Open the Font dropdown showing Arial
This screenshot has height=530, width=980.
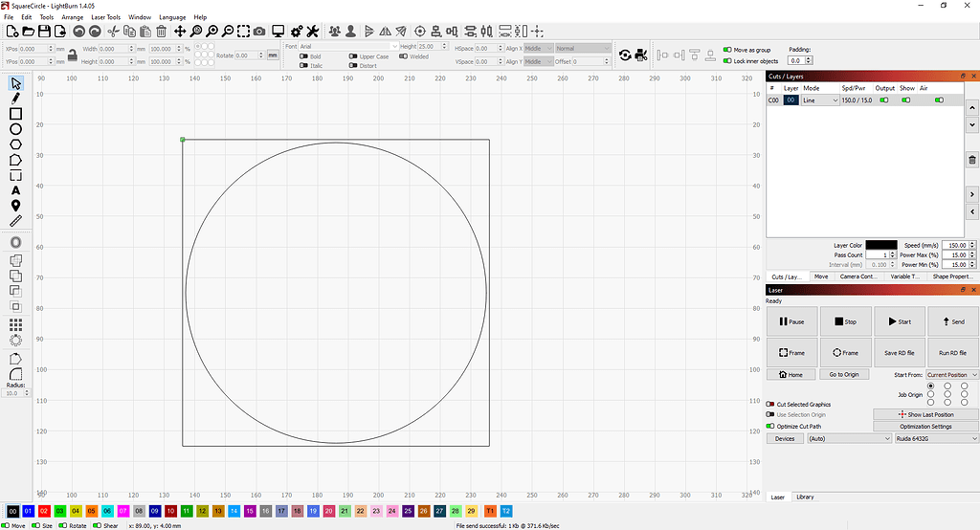pos(348,46)
